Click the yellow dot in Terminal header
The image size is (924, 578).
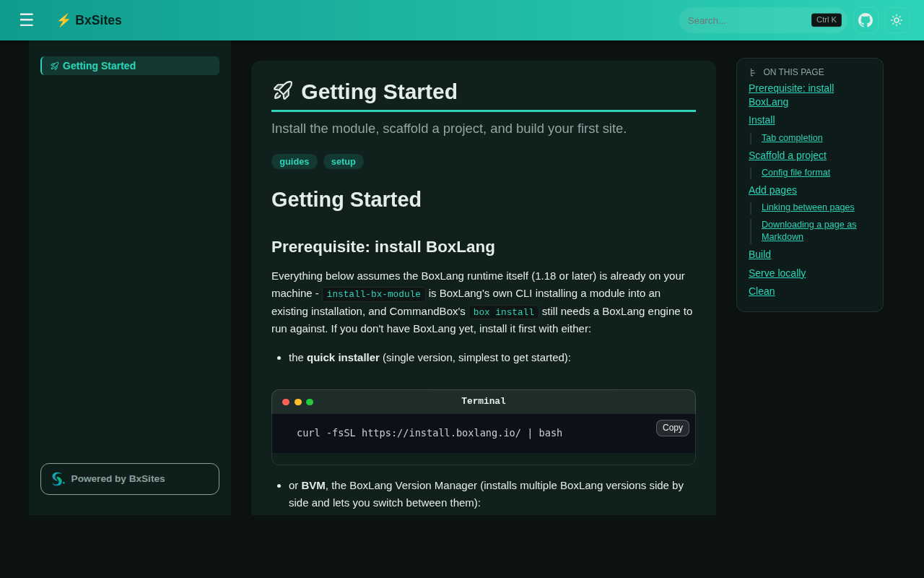point(298,402)
